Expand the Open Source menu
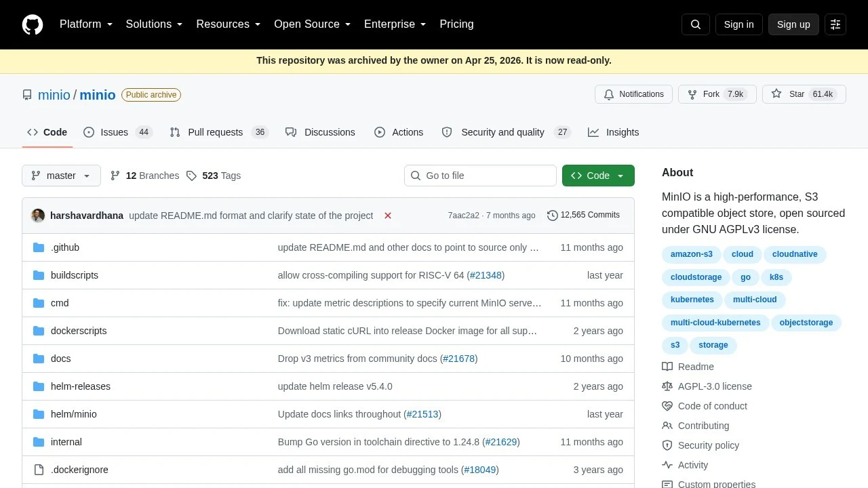 click(x=313, y=24)
